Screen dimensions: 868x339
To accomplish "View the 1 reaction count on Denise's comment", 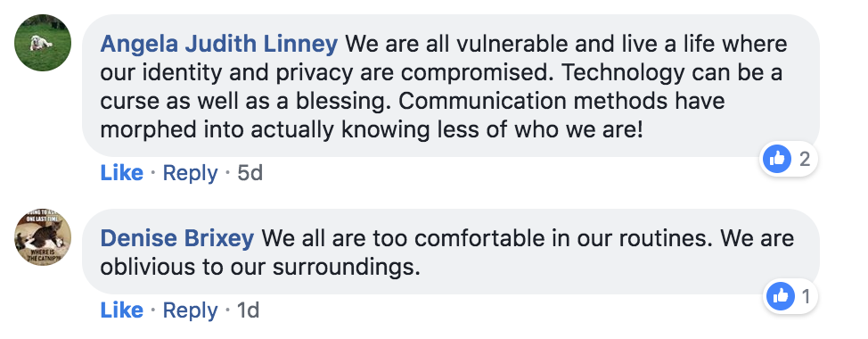I will (x=806, y=297).
